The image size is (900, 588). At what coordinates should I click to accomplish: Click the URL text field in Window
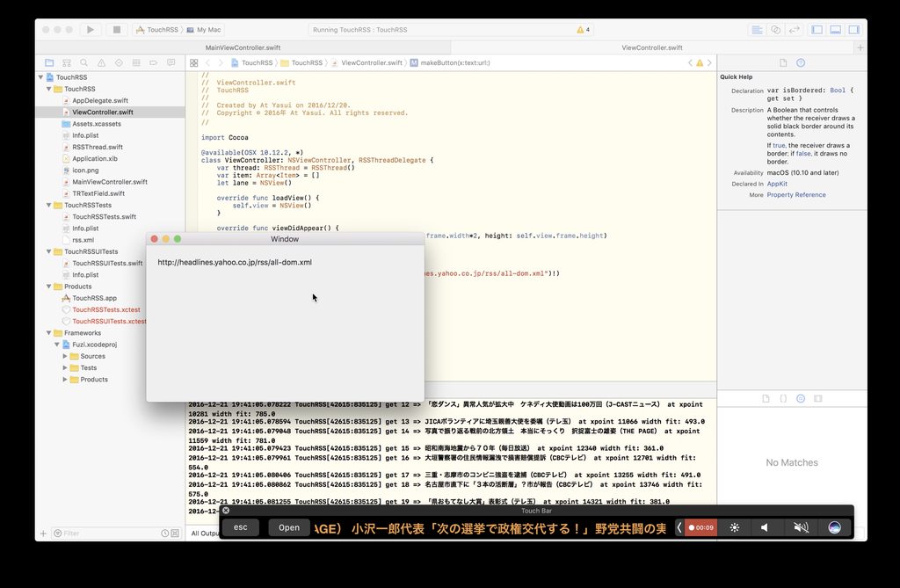coord(286,263)
